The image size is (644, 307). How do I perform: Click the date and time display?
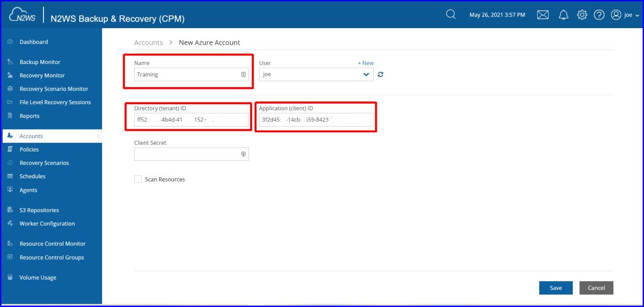coord(497,15)
